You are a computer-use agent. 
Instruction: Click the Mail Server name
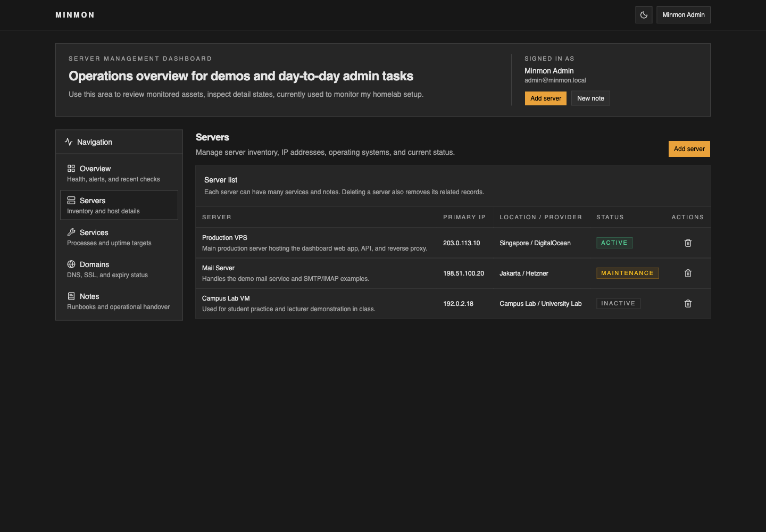[218, 268]
